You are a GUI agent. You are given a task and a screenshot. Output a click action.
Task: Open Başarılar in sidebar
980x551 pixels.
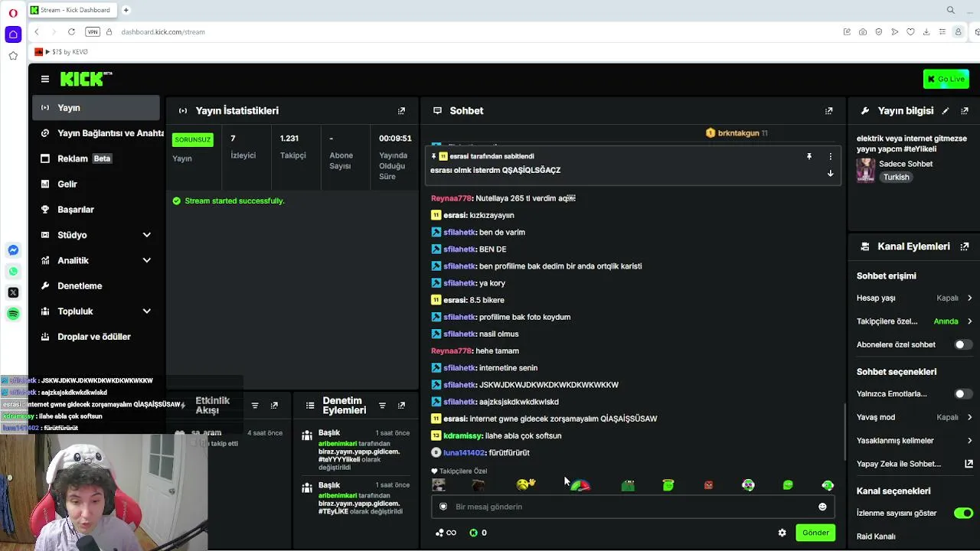(96, 210)
